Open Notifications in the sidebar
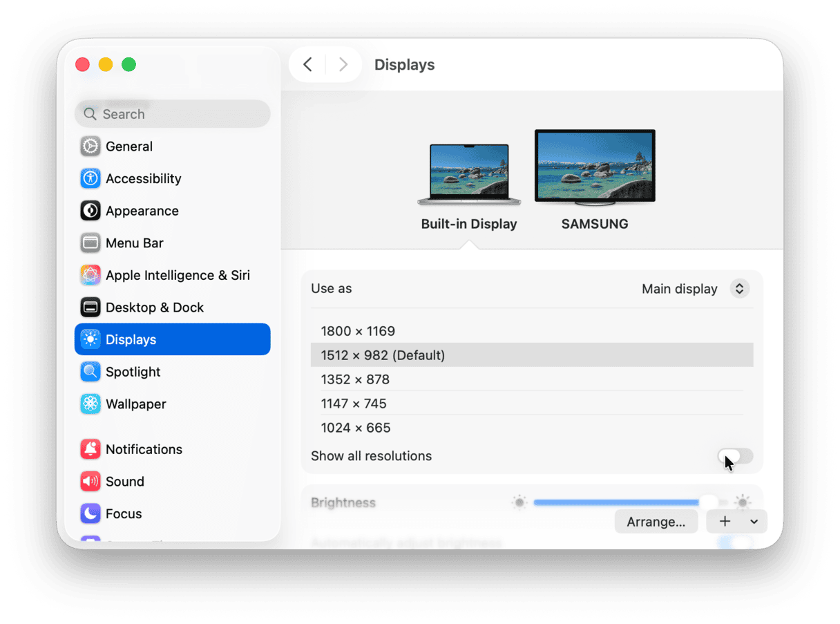 pos(144,449)
